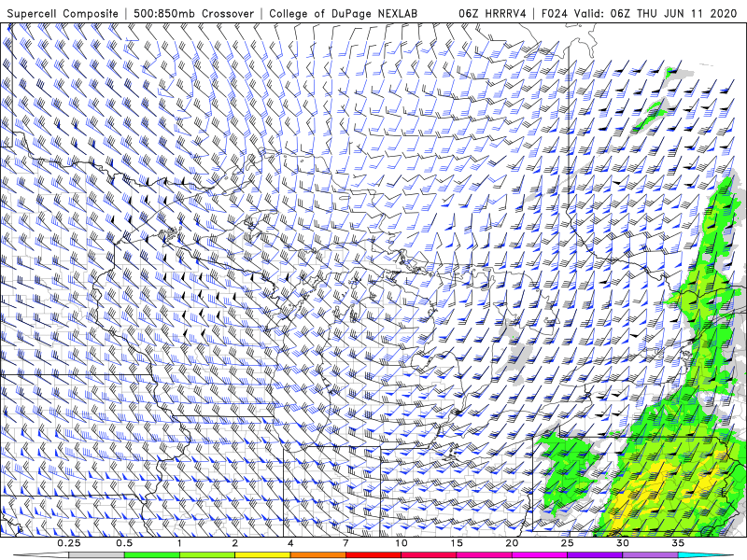Pick the green swatch between 0.5 and 1
This screenshot has width=747, height=560.
152,555
